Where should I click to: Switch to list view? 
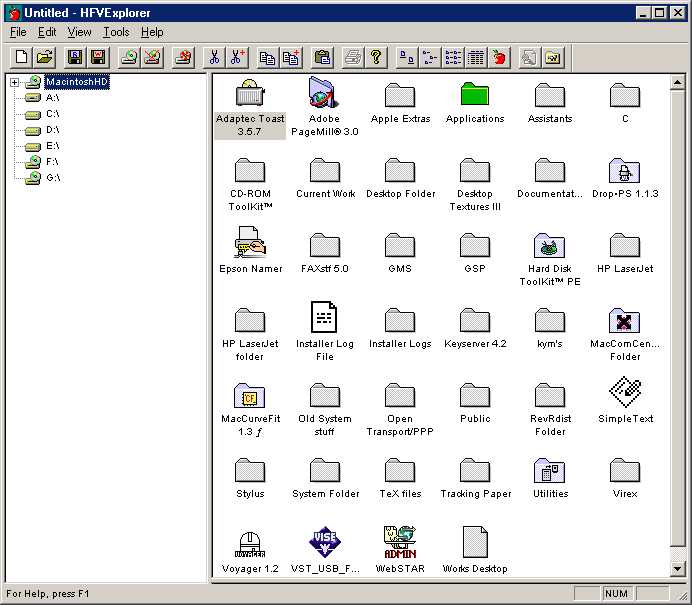pos(453,57)
